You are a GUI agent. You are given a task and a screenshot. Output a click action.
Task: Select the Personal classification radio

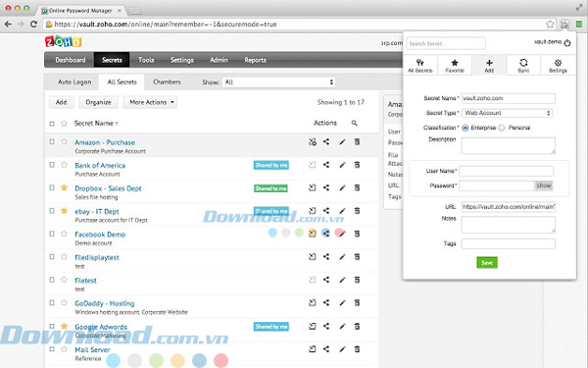[502, 128]
